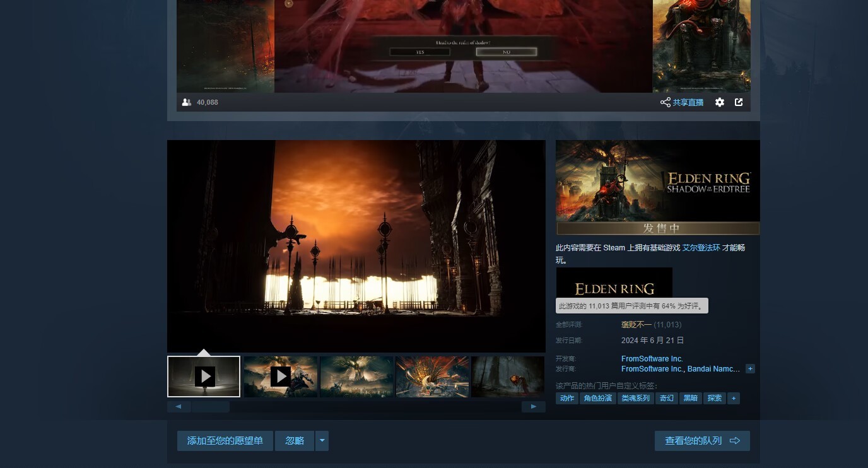Pop out the broadcast in new window
868x468 pixels.
pyautogui.click(x=739, y=102)
